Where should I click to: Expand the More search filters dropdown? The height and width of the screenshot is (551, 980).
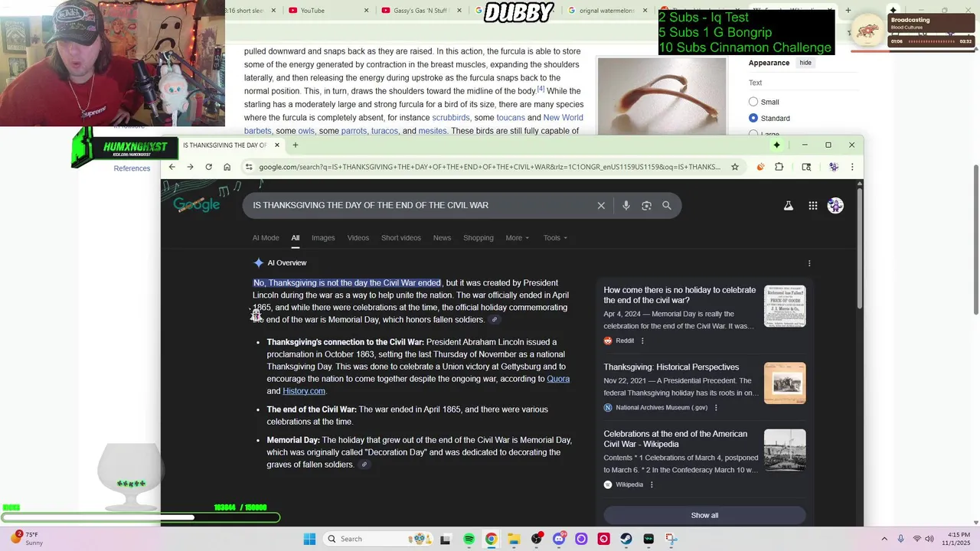518,238
